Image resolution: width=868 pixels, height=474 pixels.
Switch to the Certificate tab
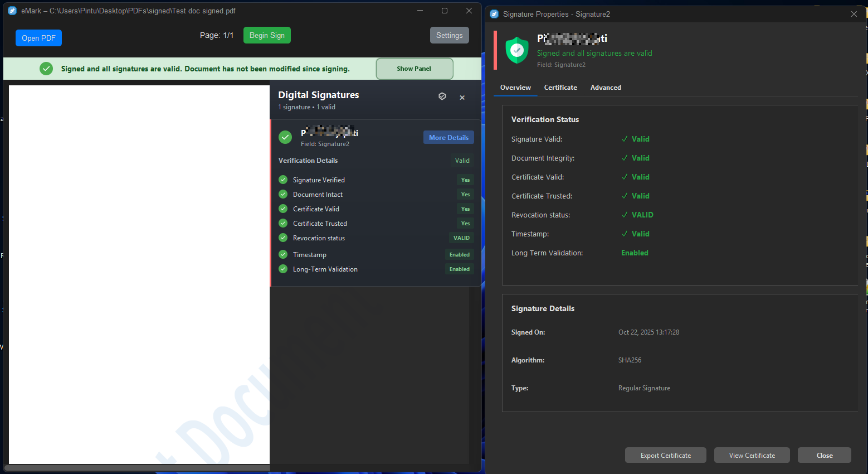point(560,88)
